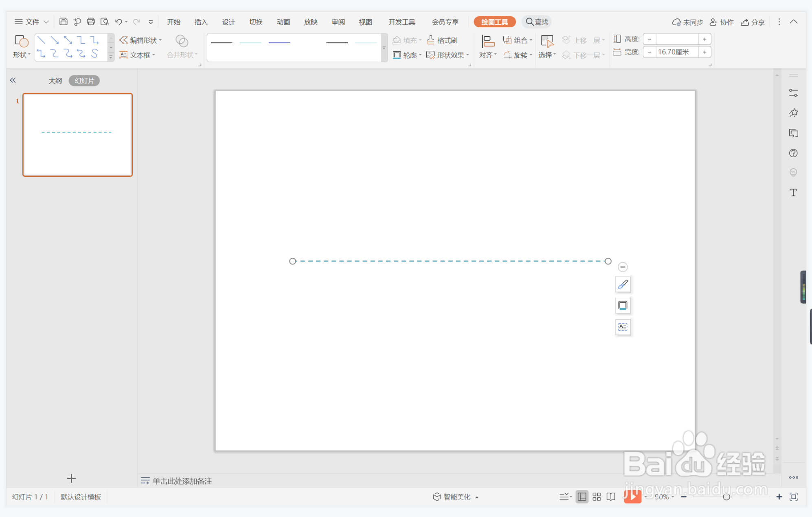Click the 查找 search button
812x517 pixels.
[537, 22]
